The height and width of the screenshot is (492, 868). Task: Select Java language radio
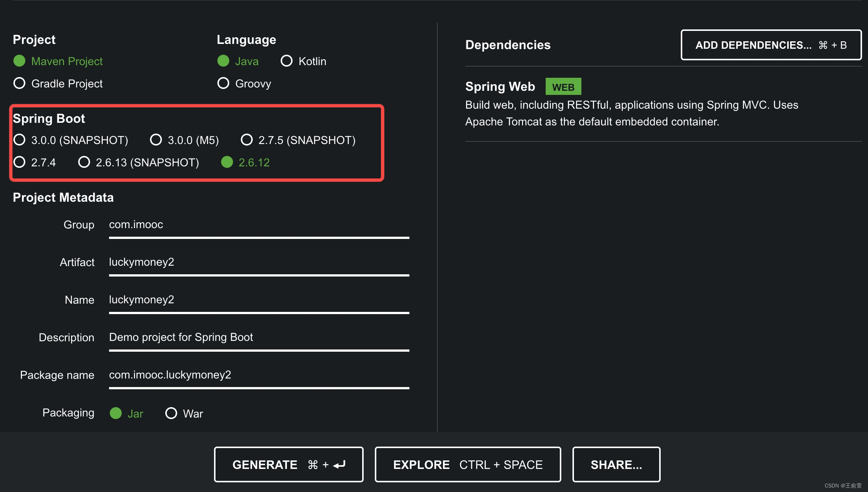[x=223, y=61]
